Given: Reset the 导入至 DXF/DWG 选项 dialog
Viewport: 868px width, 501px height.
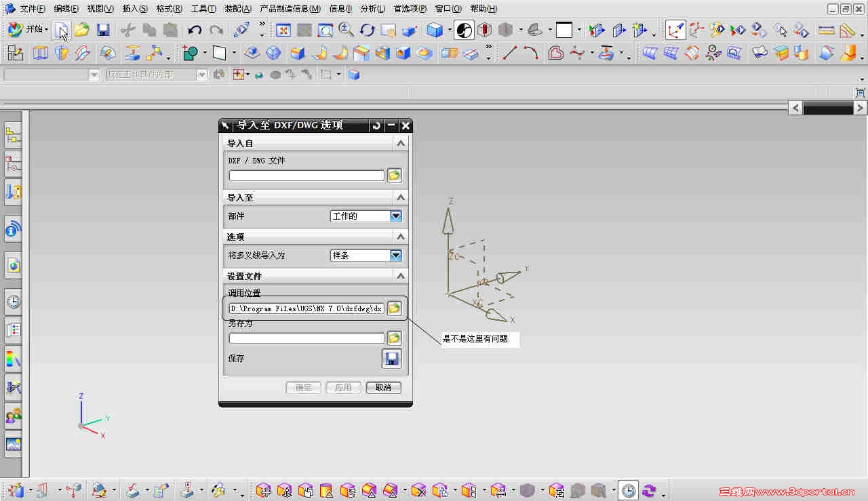Looking at the screenshot, I should (376, 125).
